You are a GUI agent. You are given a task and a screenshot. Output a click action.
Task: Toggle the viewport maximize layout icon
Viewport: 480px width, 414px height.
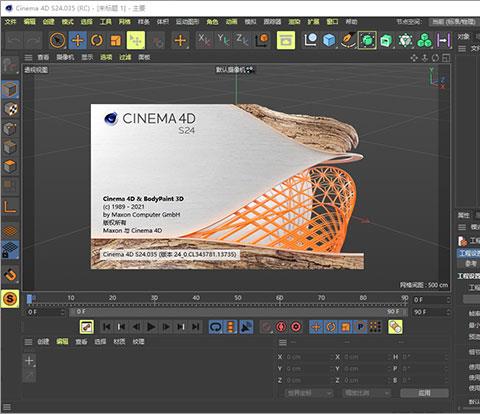pos(446,58)
